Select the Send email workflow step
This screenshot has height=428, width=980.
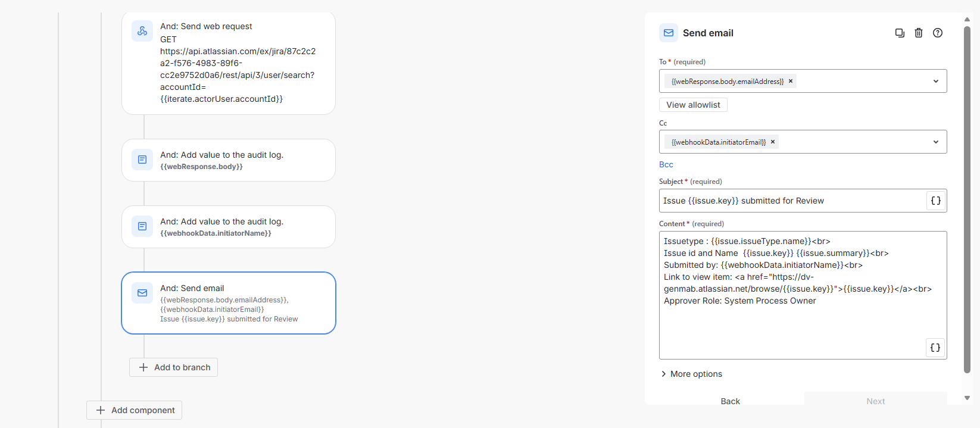point(229,303)
